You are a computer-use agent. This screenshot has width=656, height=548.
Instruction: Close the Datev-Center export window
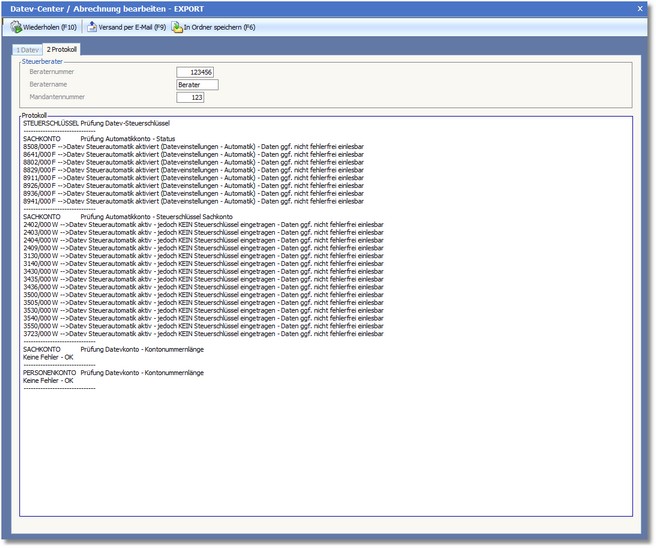pos(640,7)
